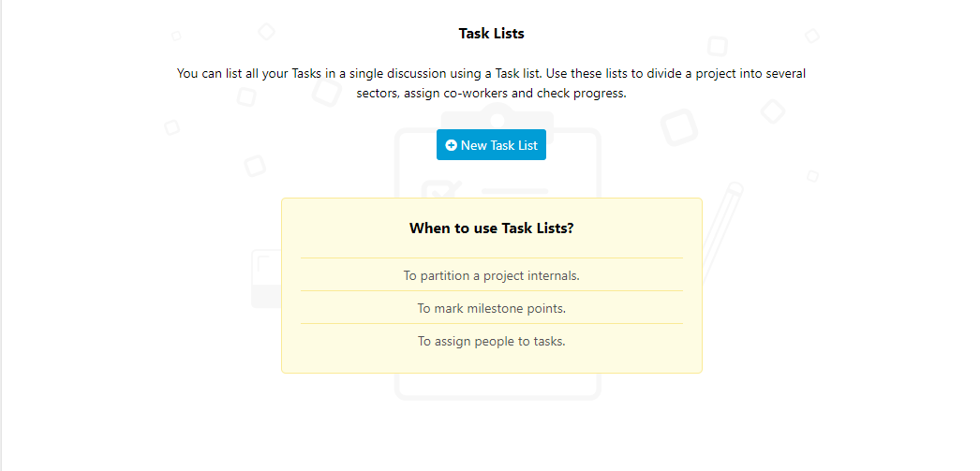980x471 pixels.
Task: Click the large faded rounded square near top right
Action: [679, 126]
